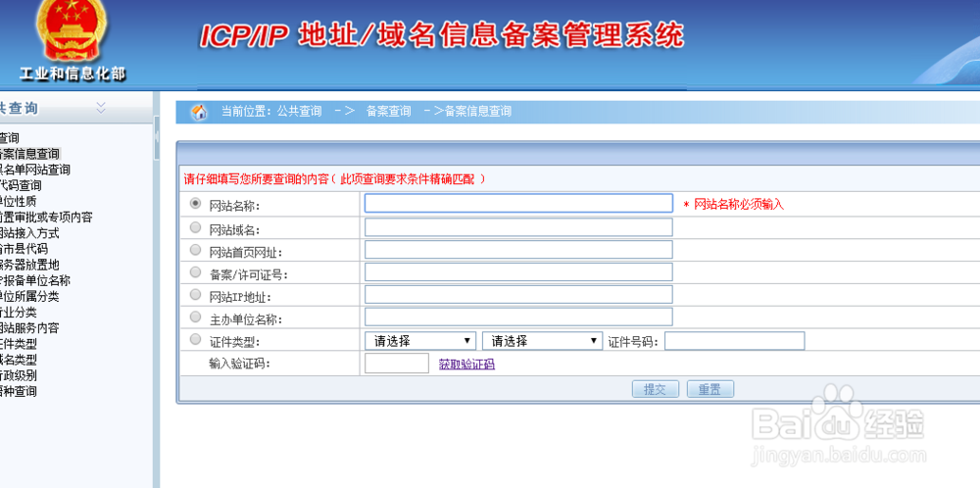Image resolution: width=980 pixels, height=488 pixels.
Task: Focus the 备案/许可证号 text field
Action: [x=518, y=272]
